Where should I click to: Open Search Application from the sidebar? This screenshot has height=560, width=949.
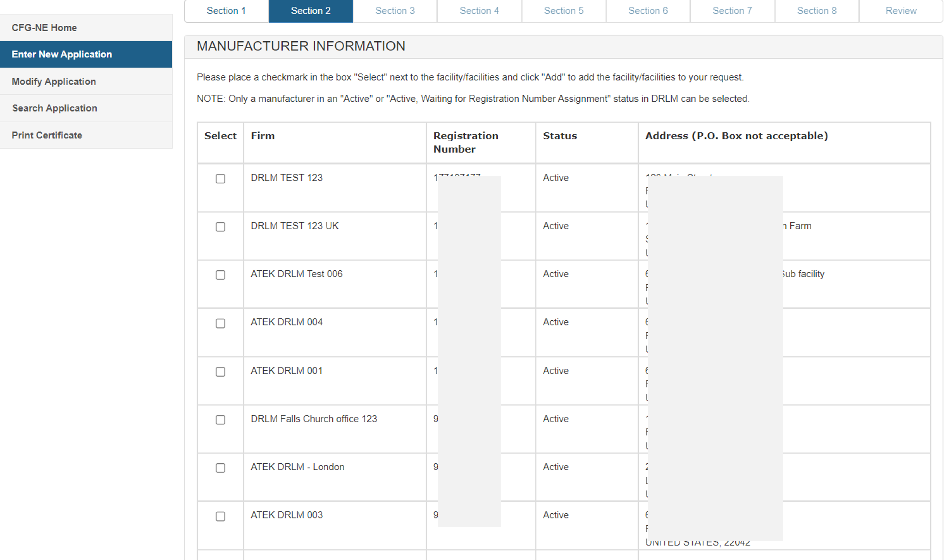pyautogui.click(x=55, y=108)
